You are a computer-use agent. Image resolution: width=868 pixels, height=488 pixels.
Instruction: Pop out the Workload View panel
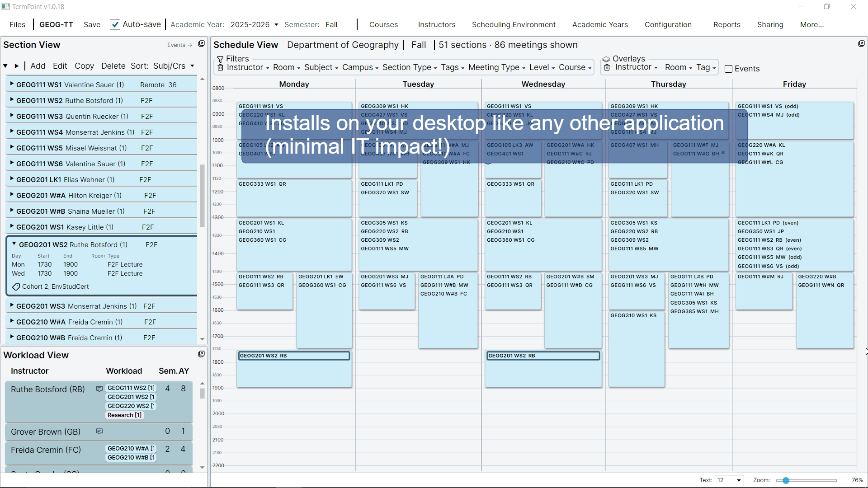[x=202, y=354]
